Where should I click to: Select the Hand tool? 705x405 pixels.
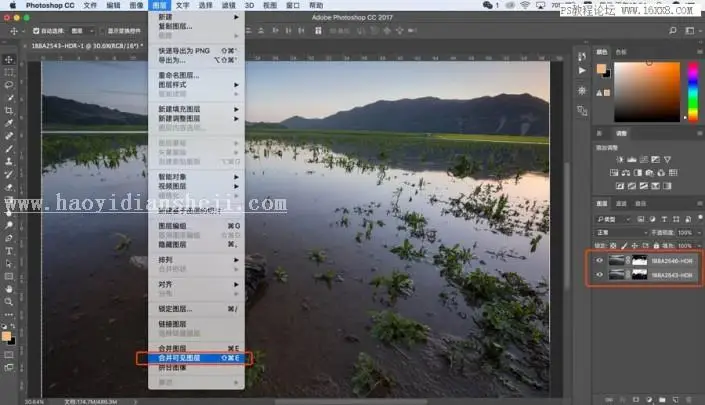pos(9,289)
